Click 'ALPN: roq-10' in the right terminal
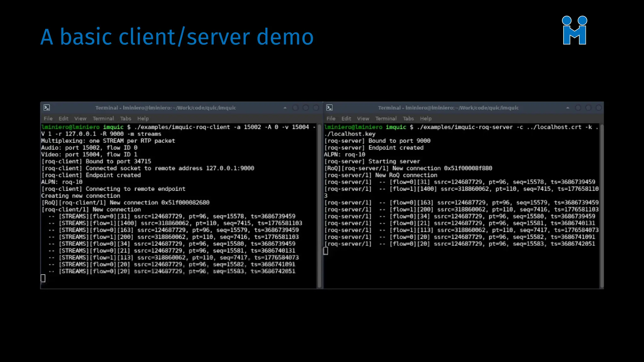This screenshot has width=644, height=362. [345, 155]
